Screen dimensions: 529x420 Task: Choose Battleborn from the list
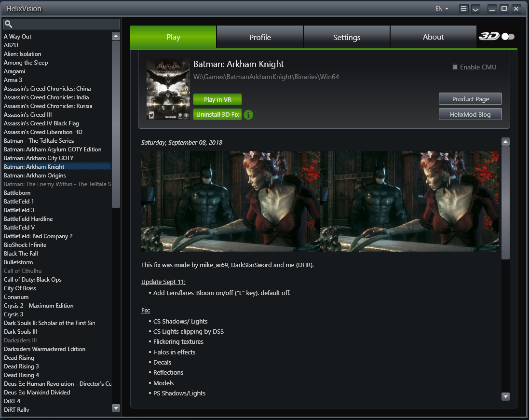coord(17,193)
